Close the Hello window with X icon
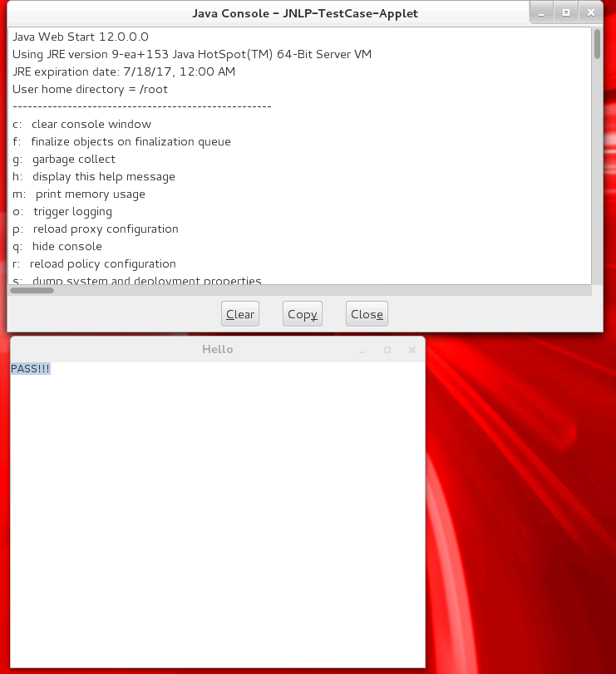Image resolution: width=616 pixels, height=674 pixels. click(411, 351)
